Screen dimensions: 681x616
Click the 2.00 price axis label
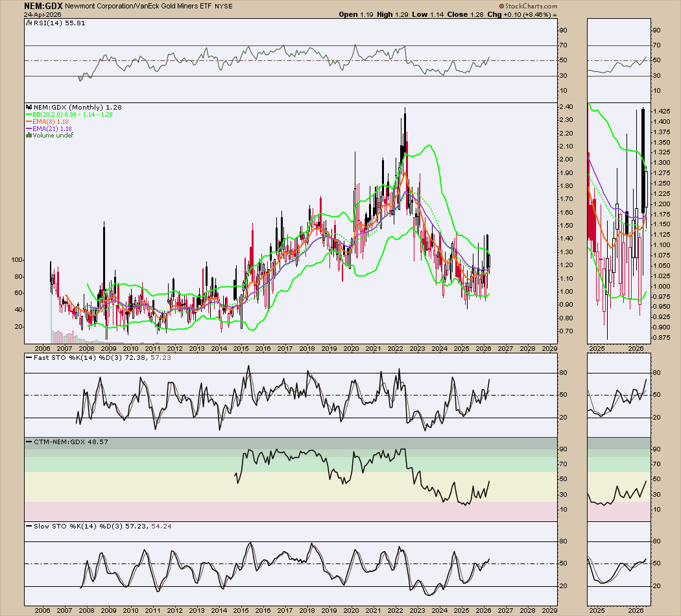566,160
